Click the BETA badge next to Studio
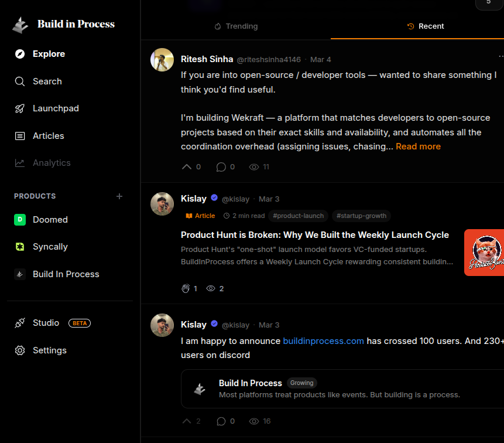The width and height of the screenshot is (504, 443). (80, 323)
